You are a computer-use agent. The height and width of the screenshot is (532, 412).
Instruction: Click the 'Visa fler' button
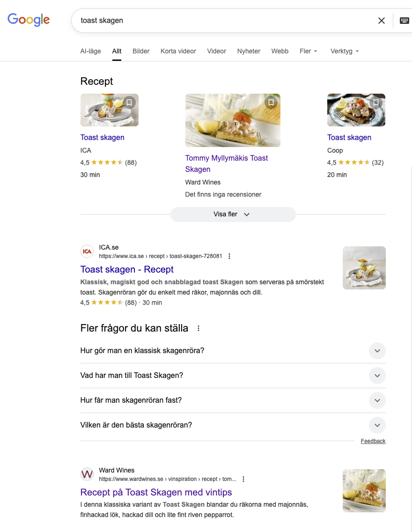(x=233, y=214)
